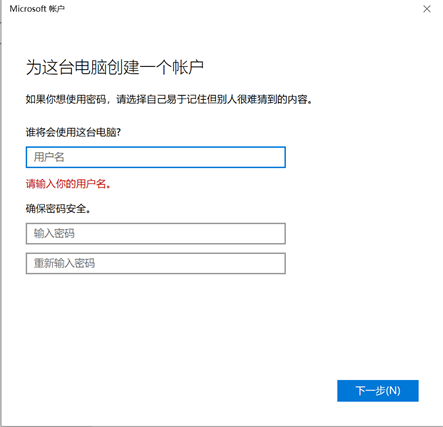Click the right end of the username box
443x427 pixels.
277,157
